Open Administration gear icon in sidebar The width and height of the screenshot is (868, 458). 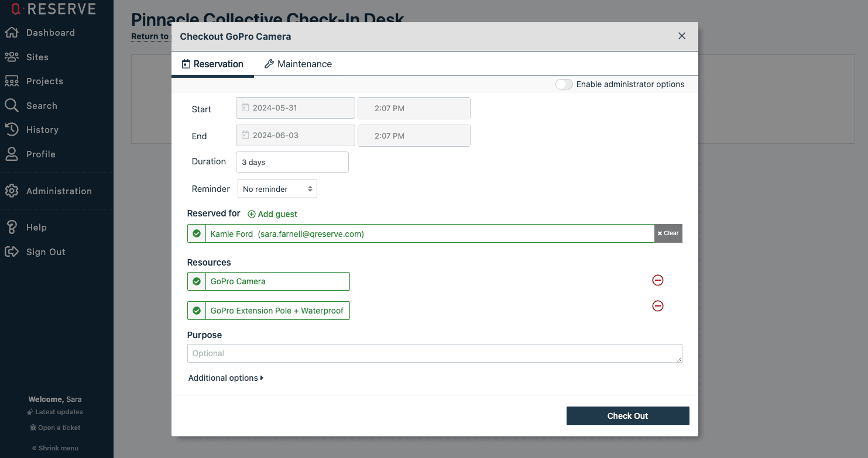click(x=12, y=191)
